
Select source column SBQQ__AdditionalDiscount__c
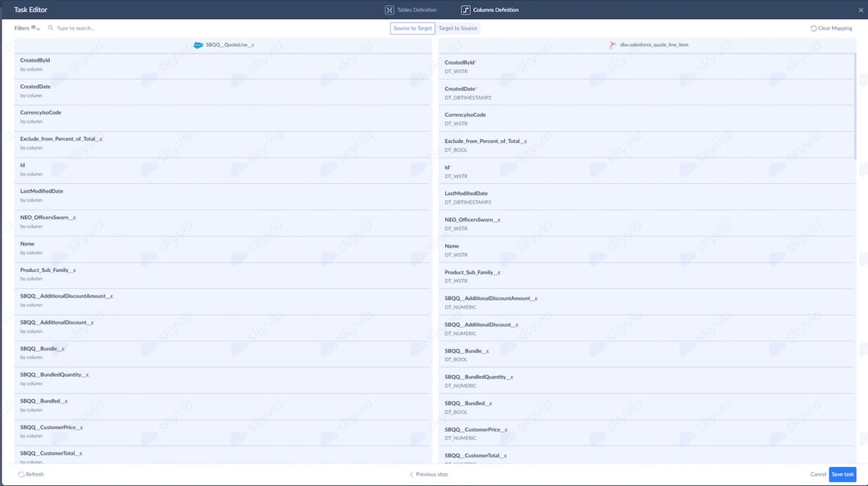[x=223, y=328]
